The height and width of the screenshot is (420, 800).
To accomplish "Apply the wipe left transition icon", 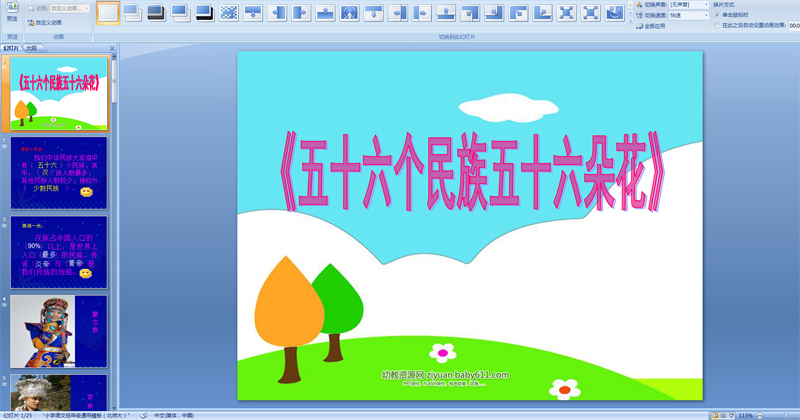I will click(x=277, y=12).
